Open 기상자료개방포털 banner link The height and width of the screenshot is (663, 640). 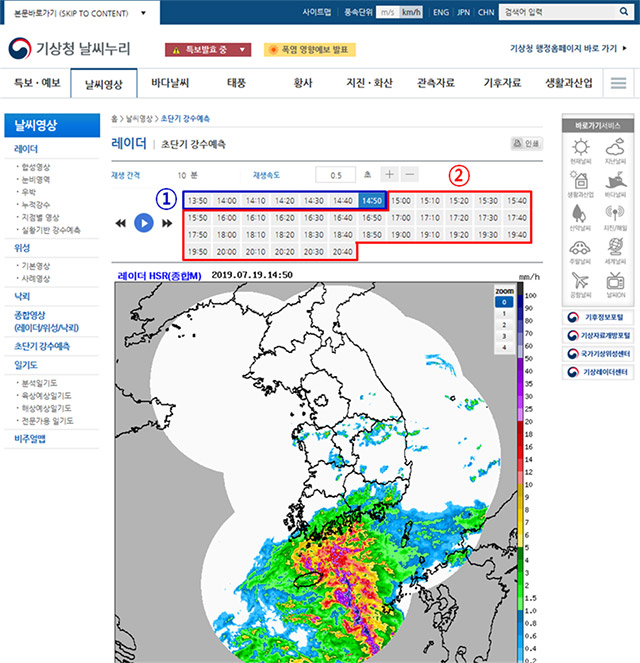[x=598, y=335]
